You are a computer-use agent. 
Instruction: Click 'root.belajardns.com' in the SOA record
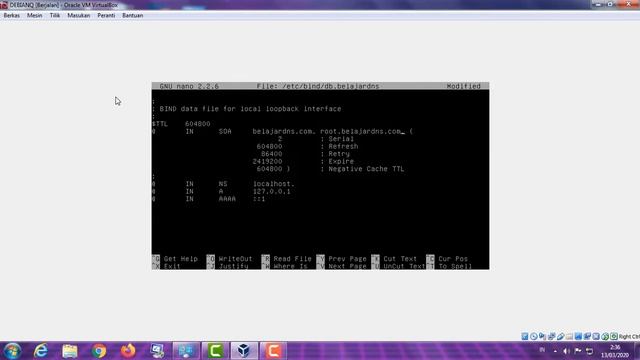point(360,131)
